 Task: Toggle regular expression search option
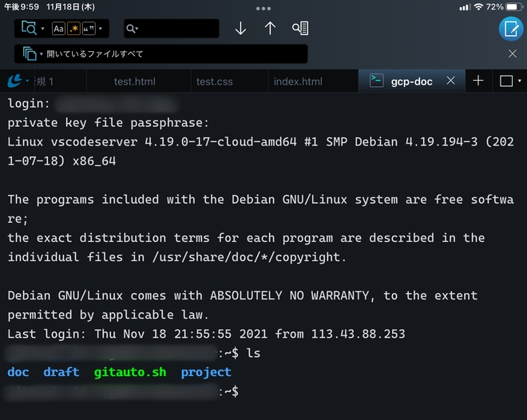(x=73, y=29)
